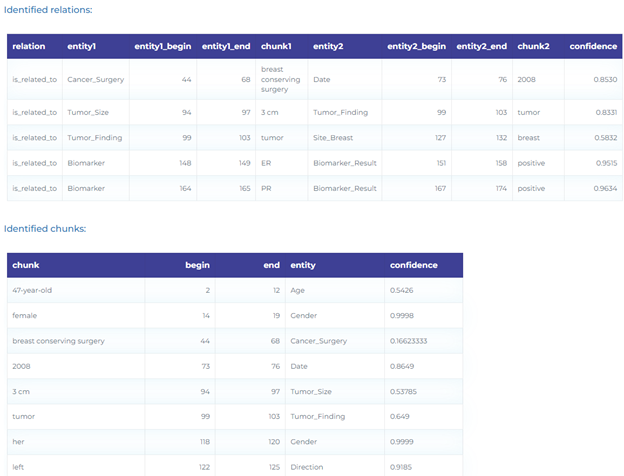Select the 'chunk' header in chunks table

tap(26, 265)
